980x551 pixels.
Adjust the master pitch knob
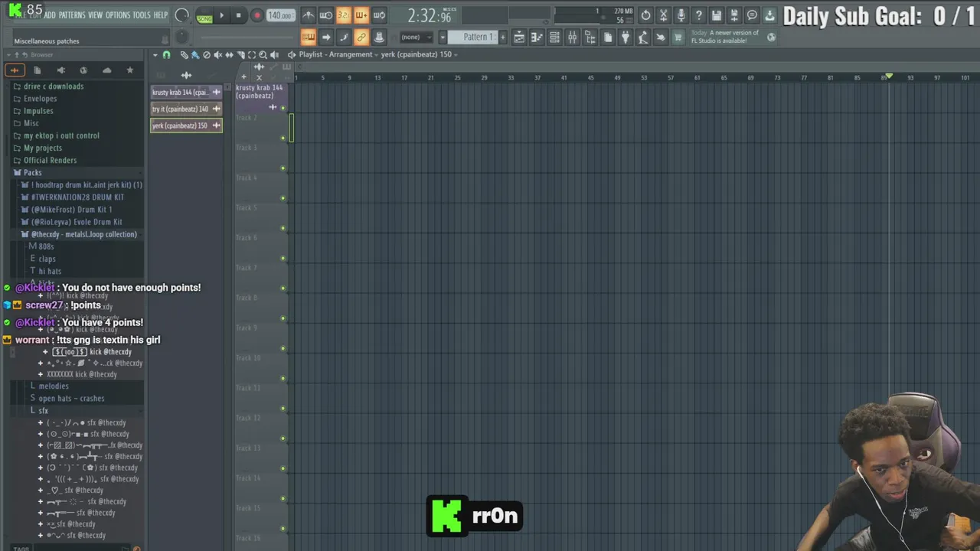click(x=181, y=37)
